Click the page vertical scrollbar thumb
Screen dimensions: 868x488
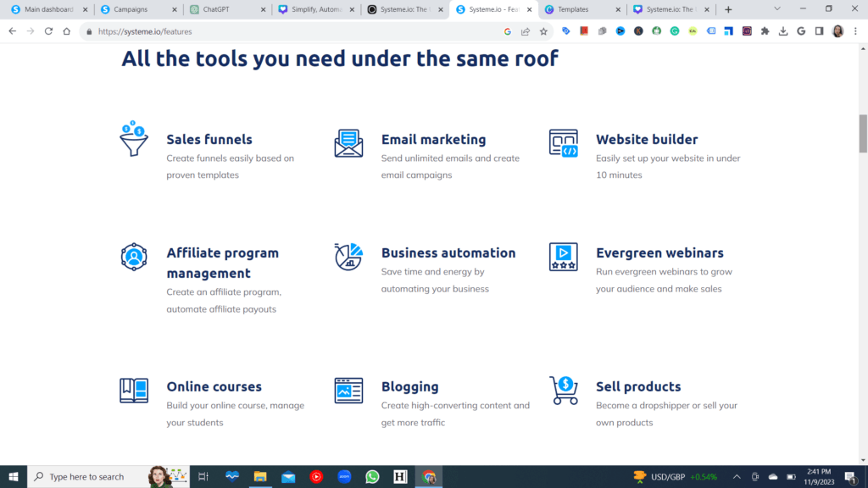[863, 132]
